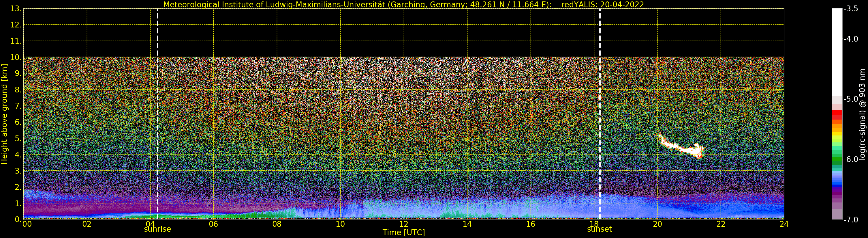Click the '18' time axis tick label
Screen dimensions: 868x238
(594, 224)
